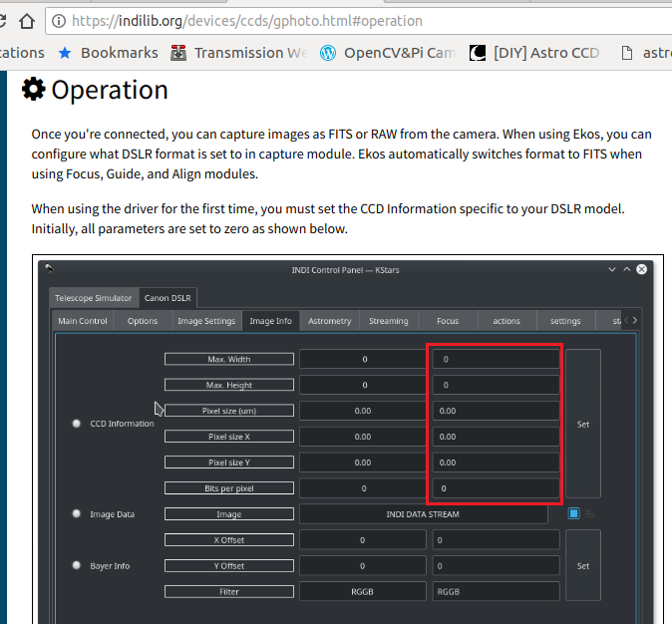The width and height of the screenshot is (672, 624).
Task: Click the Pixel size Y label
Action: (229, 463)
